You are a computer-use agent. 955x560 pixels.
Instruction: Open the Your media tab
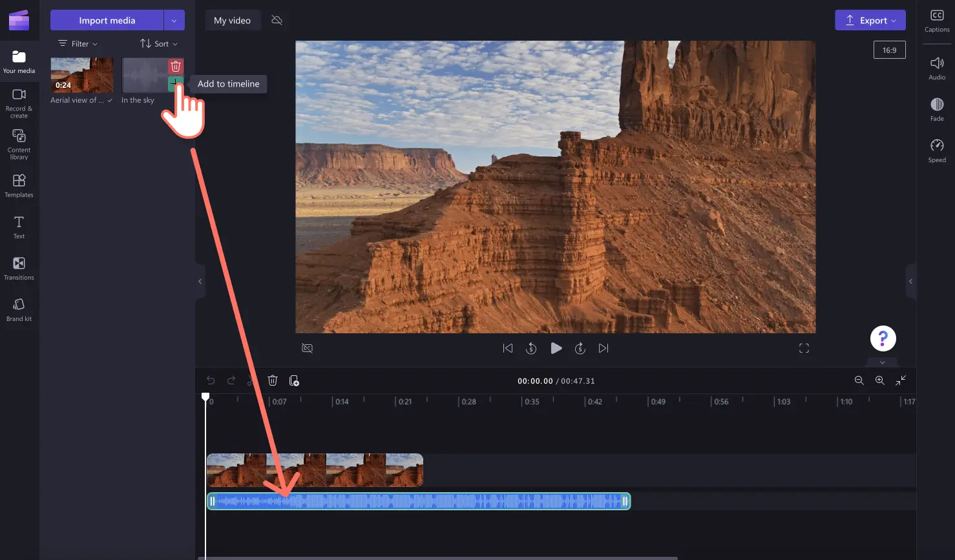coord(19,62)
